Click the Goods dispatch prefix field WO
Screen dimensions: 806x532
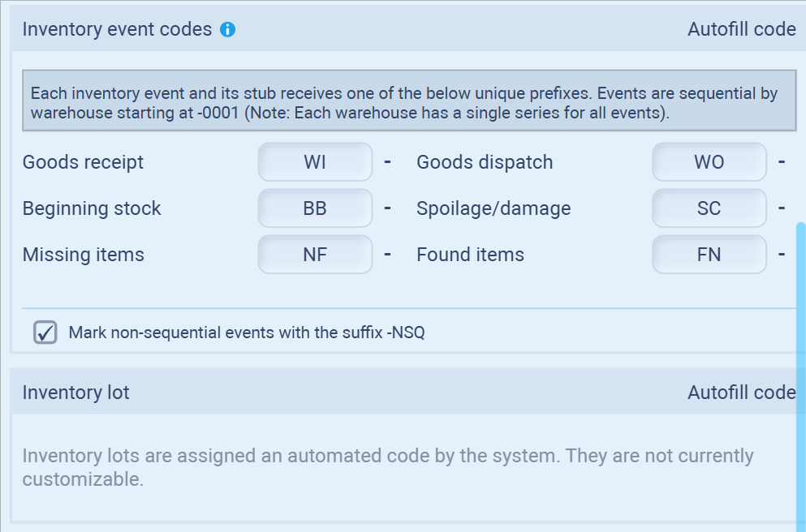709,162
